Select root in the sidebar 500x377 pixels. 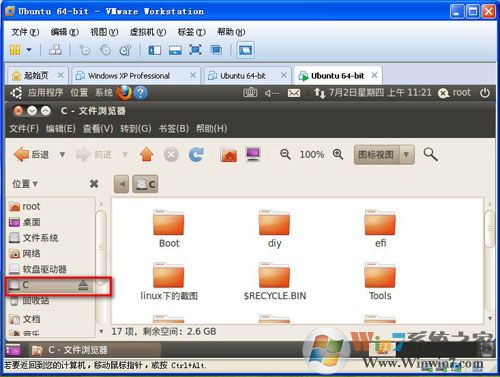[x=51, y=206]
